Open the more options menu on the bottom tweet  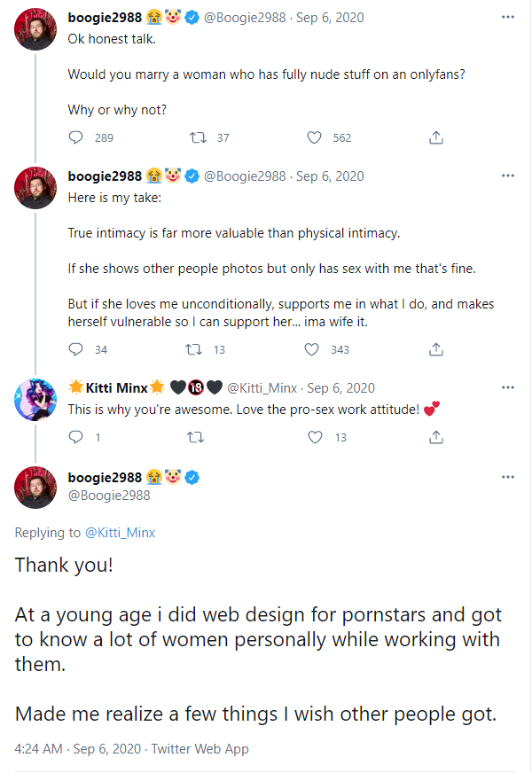point(507,475)
